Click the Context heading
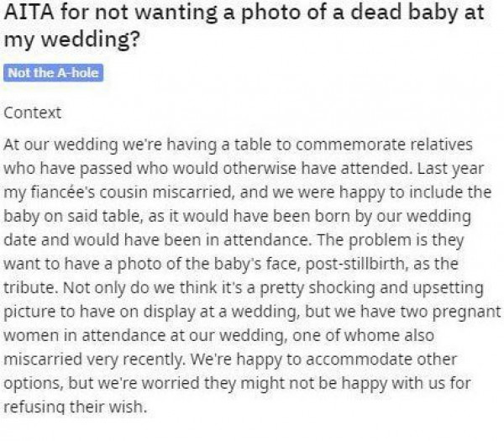The height and width of the screenshot is (441, 504). tap(33, 111)
